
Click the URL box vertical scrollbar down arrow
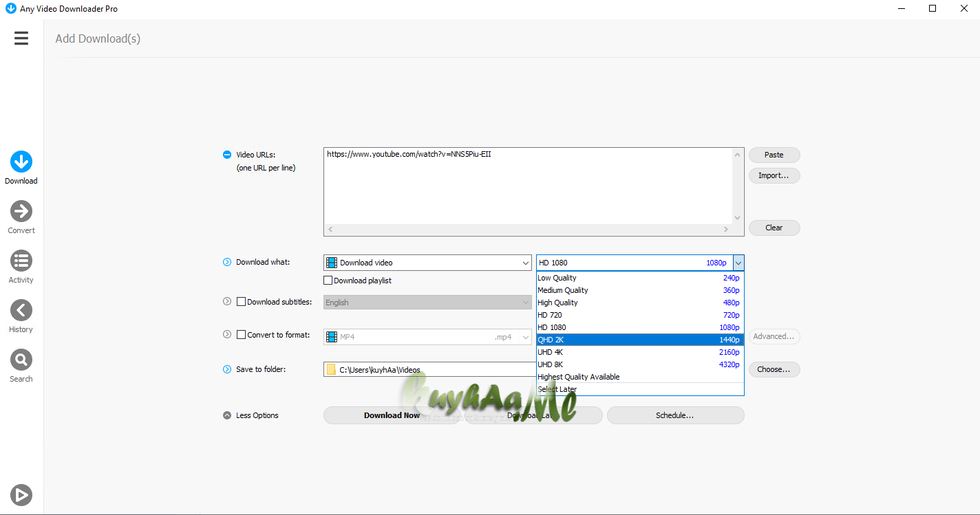click(x=738, y=218)
